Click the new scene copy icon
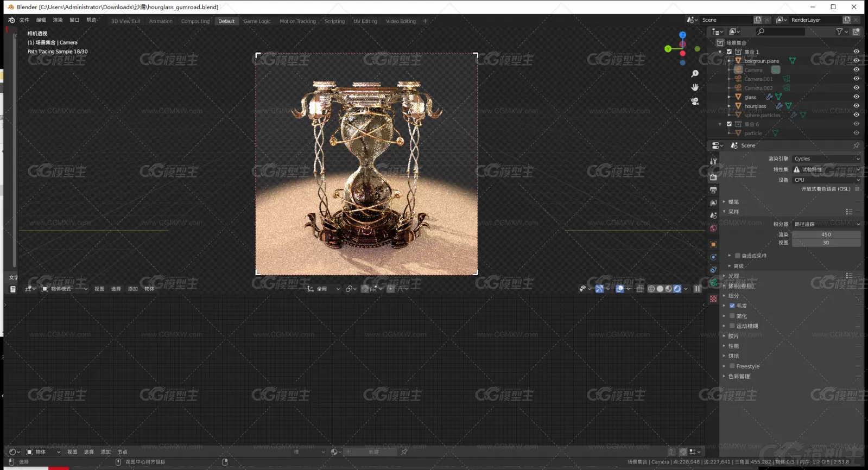The width and height of the screenshot is (868, 470). pos(758,20)
